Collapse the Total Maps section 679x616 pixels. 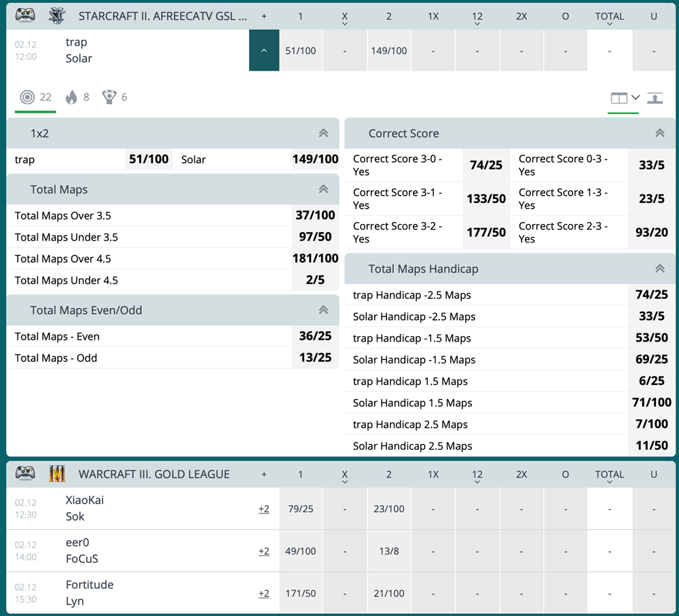(323, 189)
